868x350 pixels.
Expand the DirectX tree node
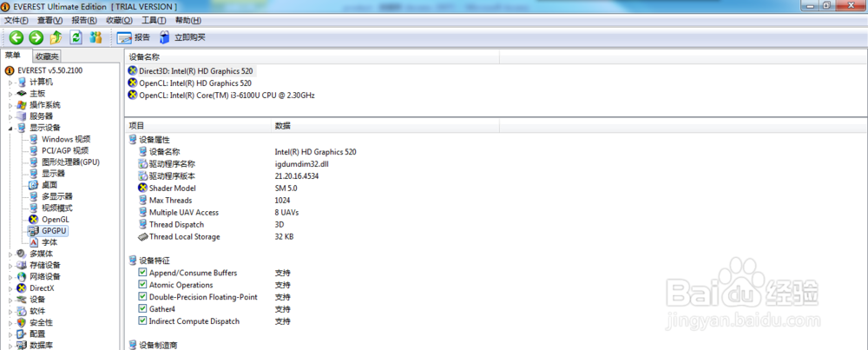pos(10,288)
